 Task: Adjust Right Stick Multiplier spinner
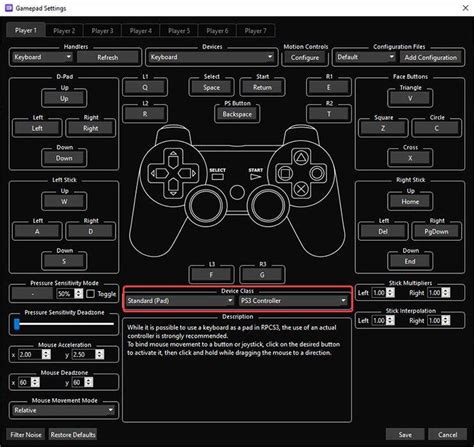[439, 293]
